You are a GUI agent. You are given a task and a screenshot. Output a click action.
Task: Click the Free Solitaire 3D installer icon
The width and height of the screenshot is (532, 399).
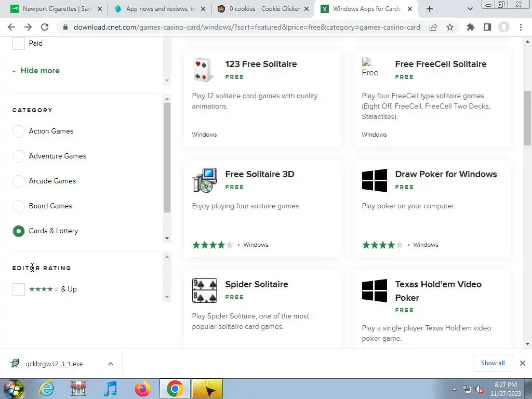[205, 180]
